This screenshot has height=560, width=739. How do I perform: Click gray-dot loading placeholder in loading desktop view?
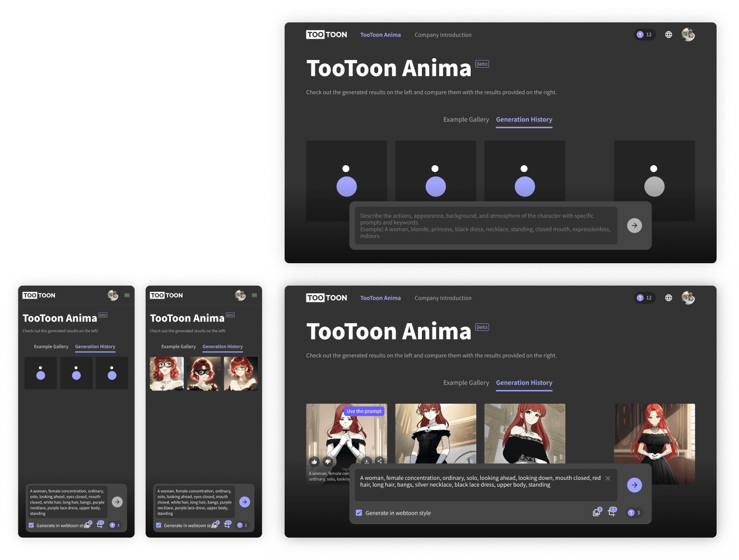(x=654, y=180)
